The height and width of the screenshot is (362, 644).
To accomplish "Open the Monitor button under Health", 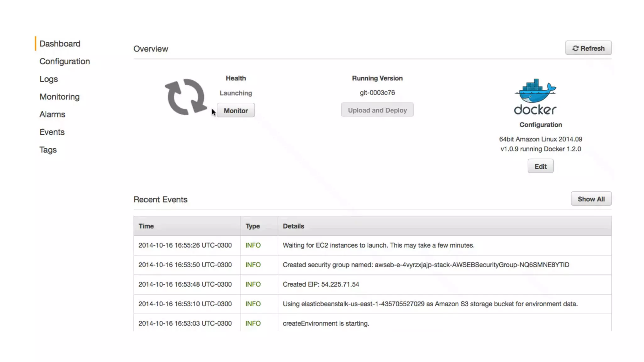I will [236, 111].
